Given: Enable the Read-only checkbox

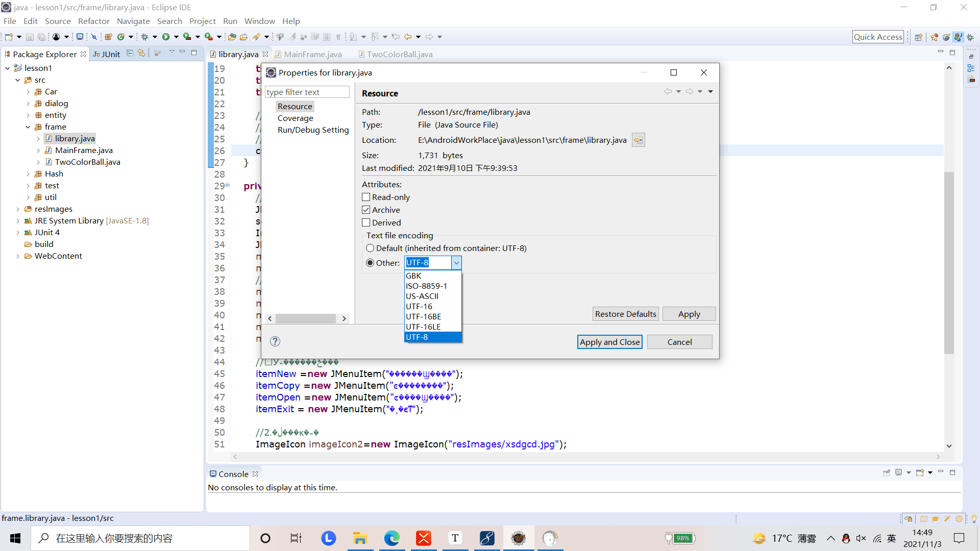Looking at the screenshot, I should tap(366, 197).
